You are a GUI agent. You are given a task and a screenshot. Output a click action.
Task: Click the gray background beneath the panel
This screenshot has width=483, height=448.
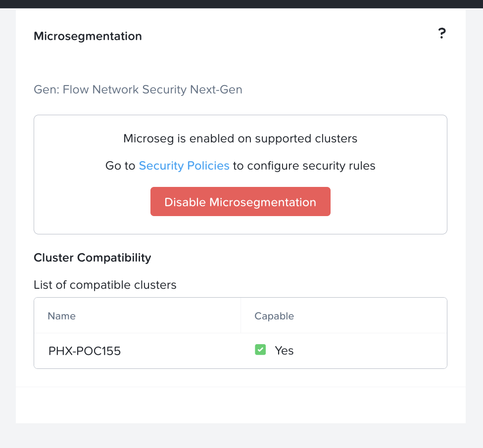point(241,436)
